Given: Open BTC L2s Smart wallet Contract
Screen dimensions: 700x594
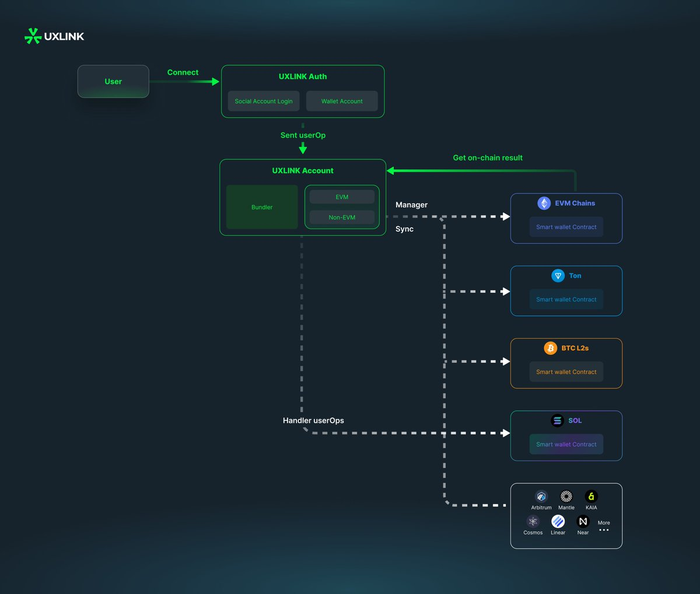Looking at the screenshot, I should (x=566, y=371).
